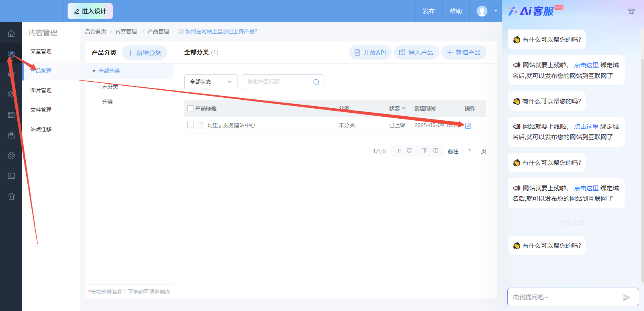Click the 新增产品 button
644x311 pixels.
(464, 52)
